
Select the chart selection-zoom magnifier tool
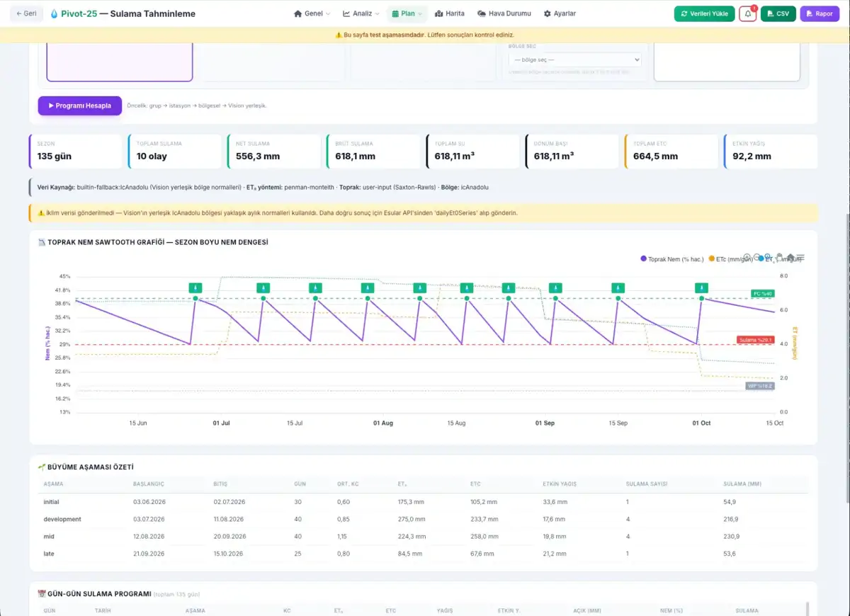(x=768, y=257)
